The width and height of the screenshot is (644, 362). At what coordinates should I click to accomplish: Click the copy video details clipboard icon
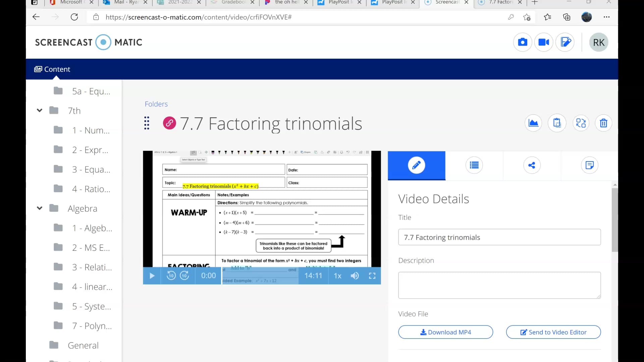[557, 123]
